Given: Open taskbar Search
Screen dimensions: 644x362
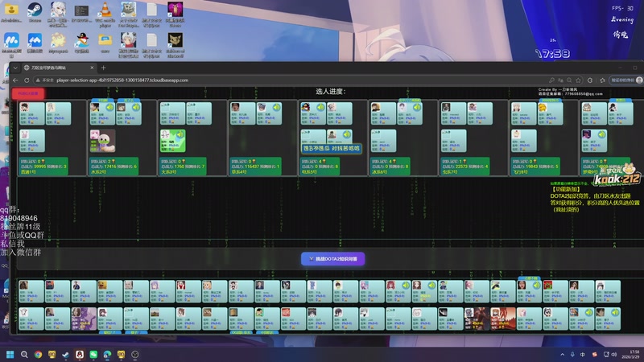Looking at the screenshot, I should click(x=24, y=354).
